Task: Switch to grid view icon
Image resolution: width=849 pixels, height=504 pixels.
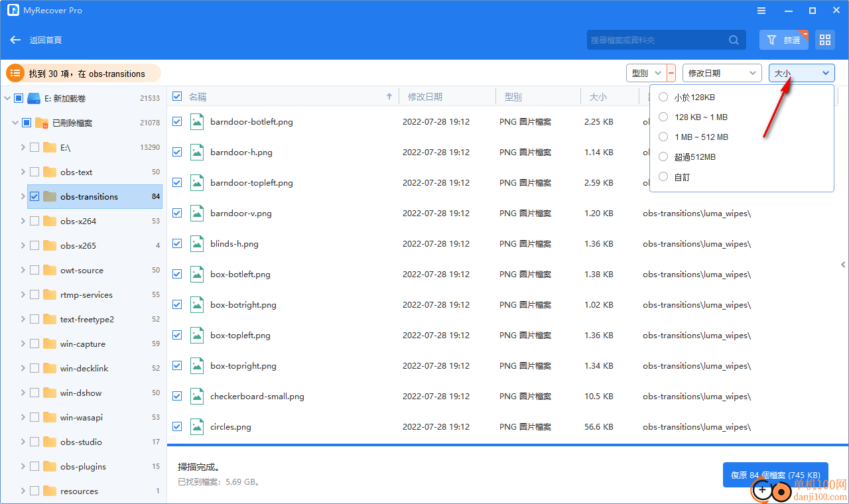Action: (824, 40)
